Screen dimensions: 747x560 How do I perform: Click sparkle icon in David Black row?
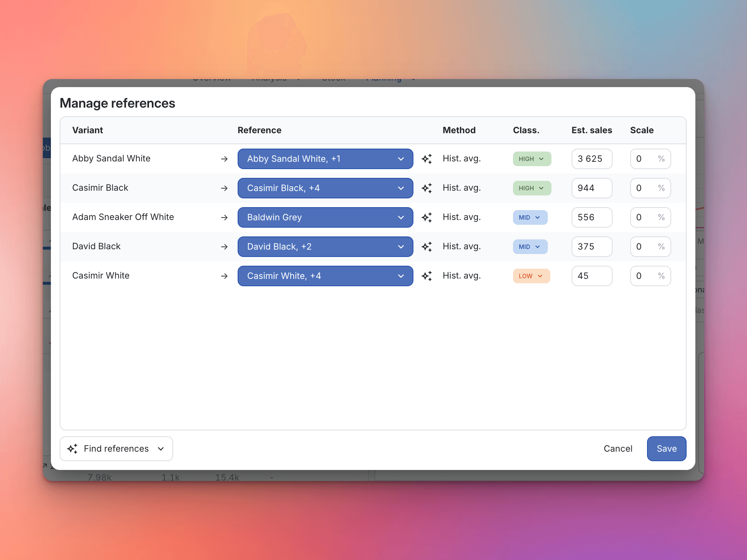(x=427, y=247)
